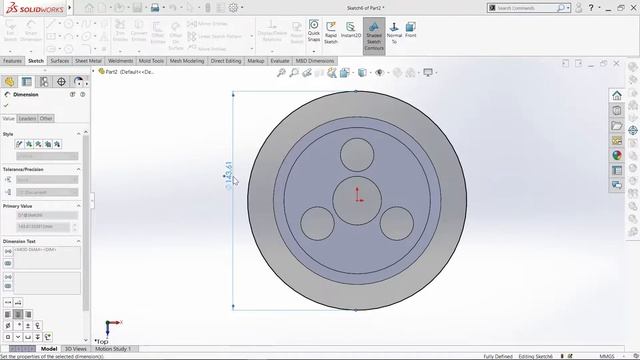Open File Explorer task pane tab
The width and height of the screenshot is (640, 360).
(617, 125)
